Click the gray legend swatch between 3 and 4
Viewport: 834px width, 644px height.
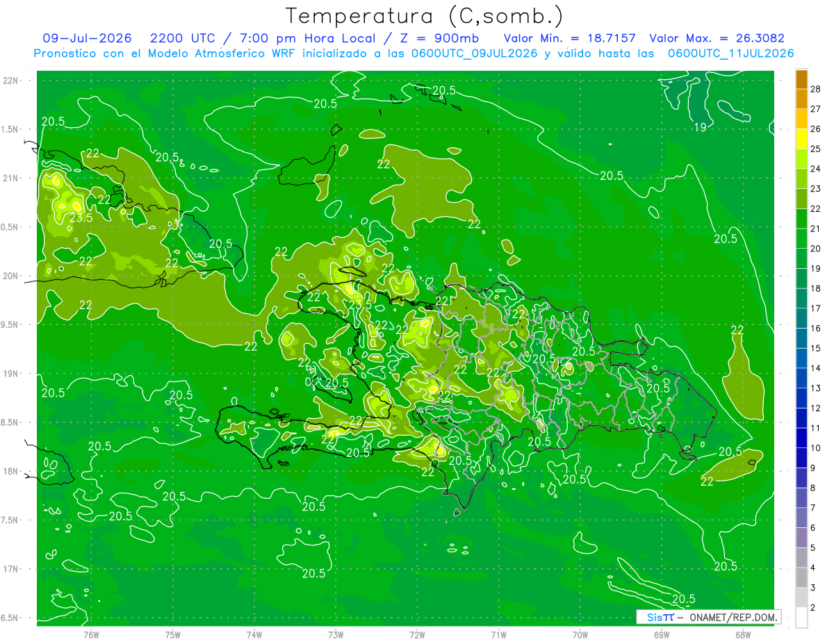(801, 578)
